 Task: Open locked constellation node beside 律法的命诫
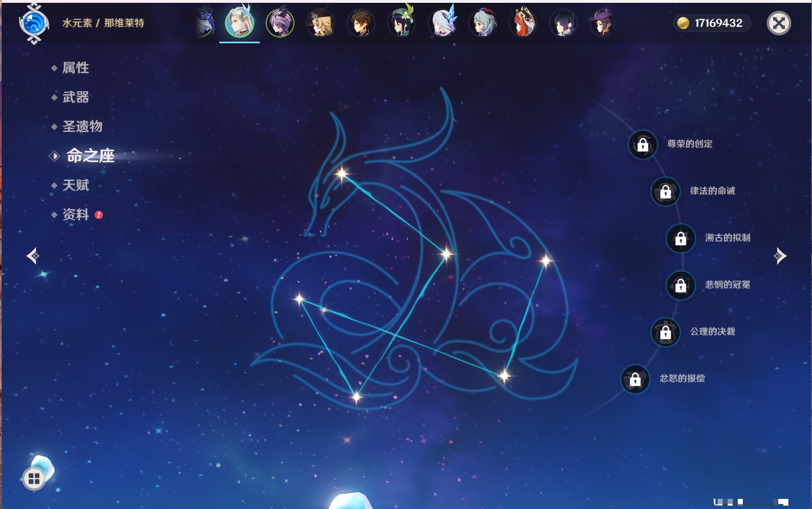[x=666, y=191]
